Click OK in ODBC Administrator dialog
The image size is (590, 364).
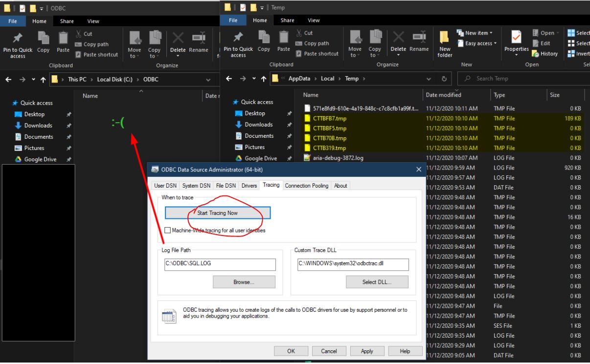(291, 351)
